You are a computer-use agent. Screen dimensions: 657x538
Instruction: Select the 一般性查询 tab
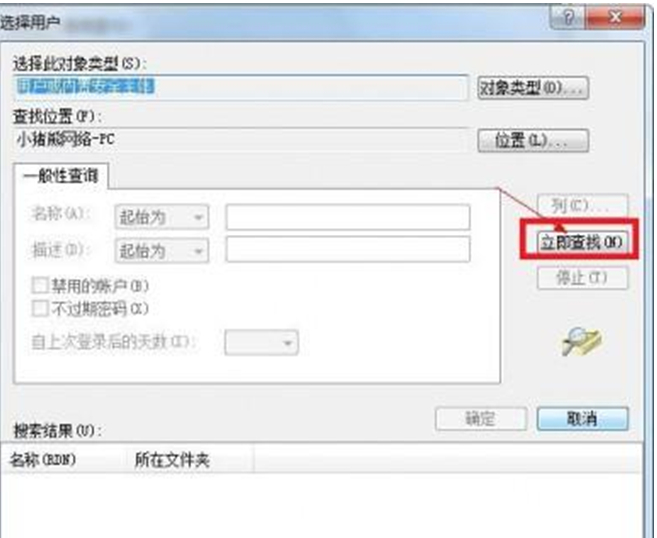pos(61,176)
